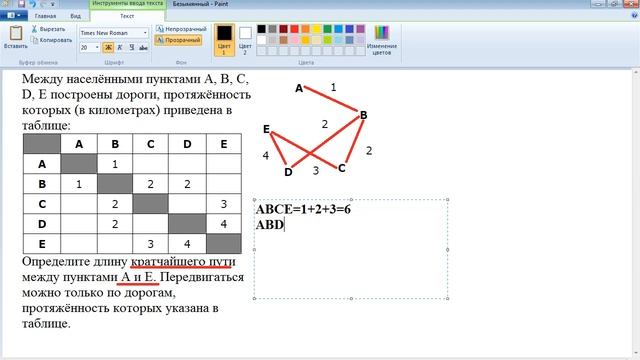Switch to the Главная (Home) tab
640x360 pixels.
(45, 16)
